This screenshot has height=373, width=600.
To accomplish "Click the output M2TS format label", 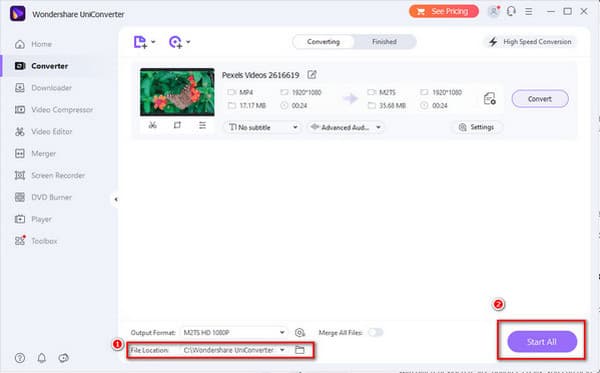I will point(387,92).
